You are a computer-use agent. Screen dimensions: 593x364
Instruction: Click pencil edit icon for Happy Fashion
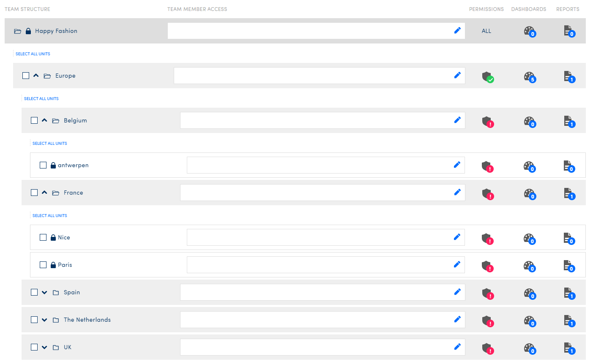(457, 30)
